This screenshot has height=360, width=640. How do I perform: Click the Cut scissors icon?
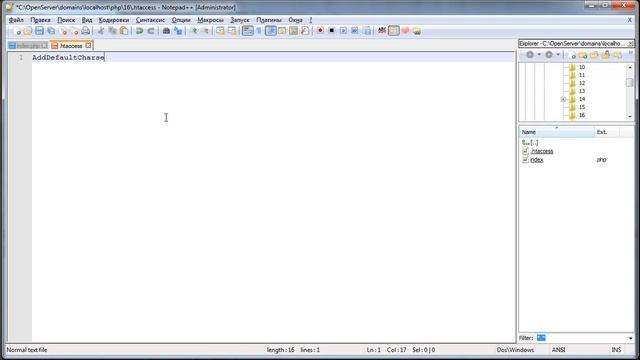pos(101,31)
